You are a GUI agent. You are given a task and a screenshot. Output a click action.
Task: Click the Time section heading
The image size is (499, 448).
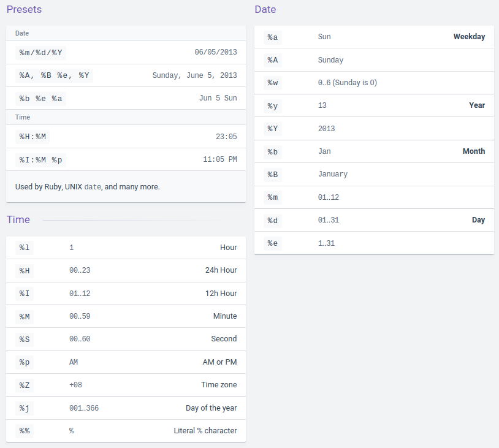point(18,219)
